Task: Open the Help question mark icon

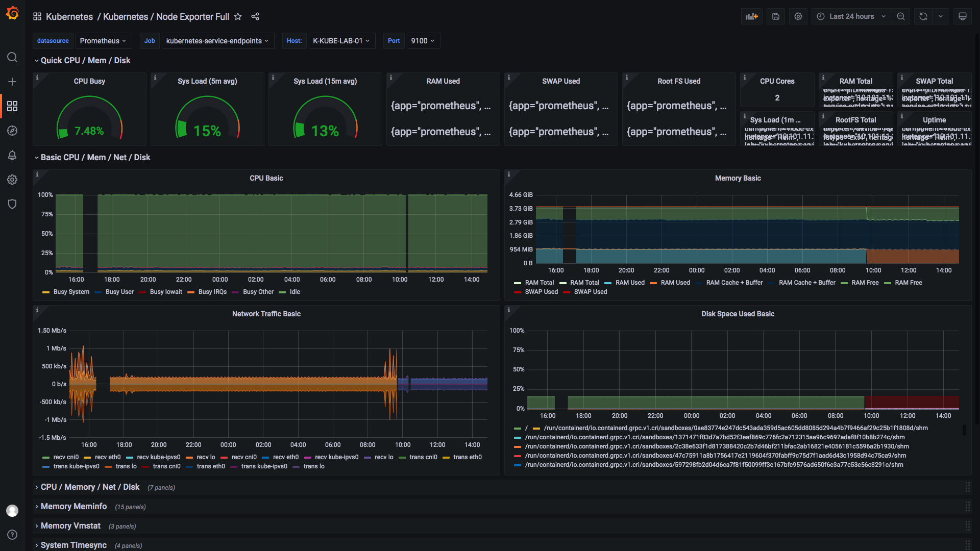Action: coord(12,535)
